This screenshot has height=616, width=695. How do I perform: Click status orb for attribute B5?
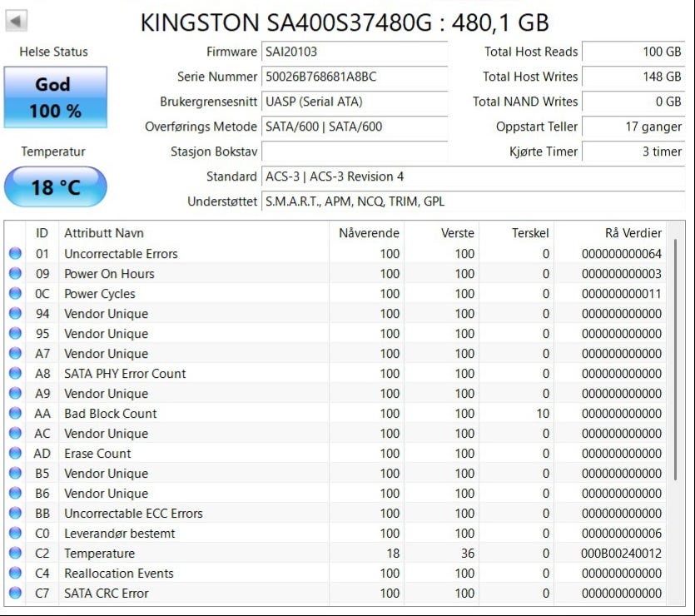[15, 473]
